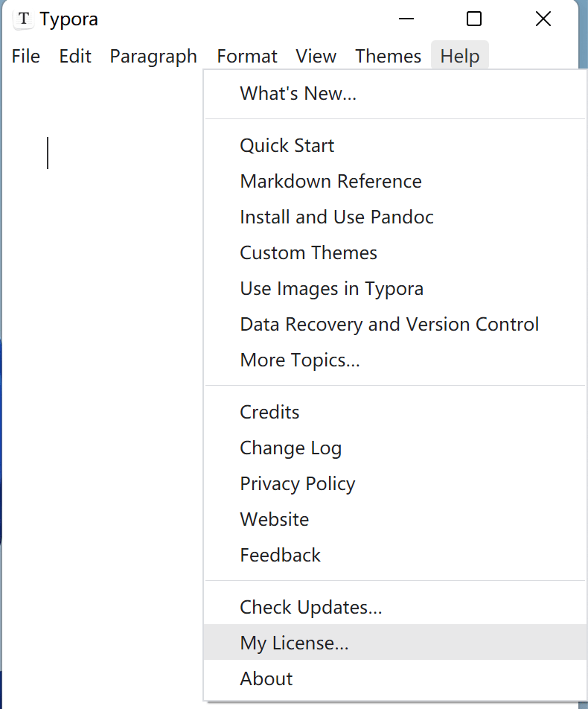The image size is (588, 709).
Task: Open My License... dialog
Action: click(x=294, y=643)
